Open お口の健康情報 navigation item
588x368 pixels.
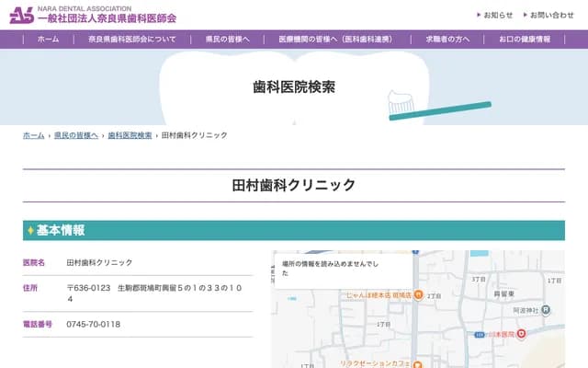(525, 40)
